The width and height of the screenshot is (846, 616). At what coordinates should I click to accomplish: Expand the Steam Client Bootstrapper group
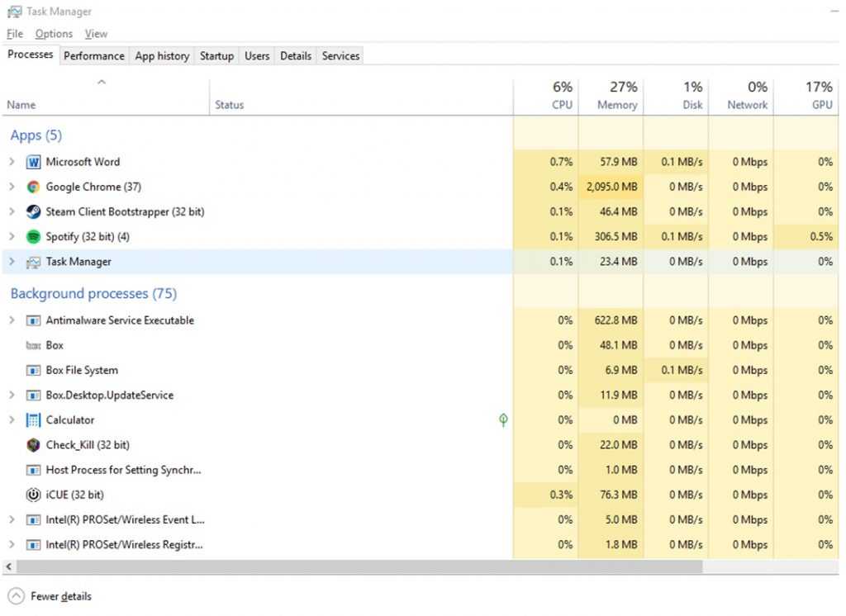coord(12,211)
